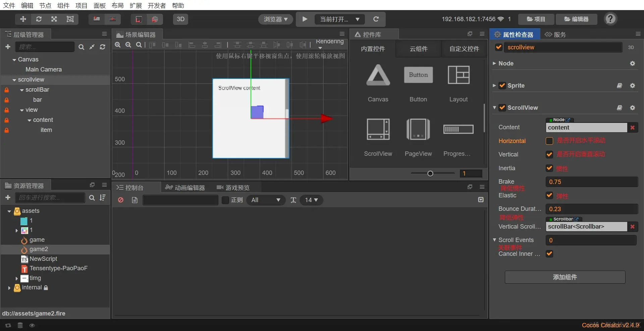
Task: Create a new asset with plus icon
Action: coord(8,198)
